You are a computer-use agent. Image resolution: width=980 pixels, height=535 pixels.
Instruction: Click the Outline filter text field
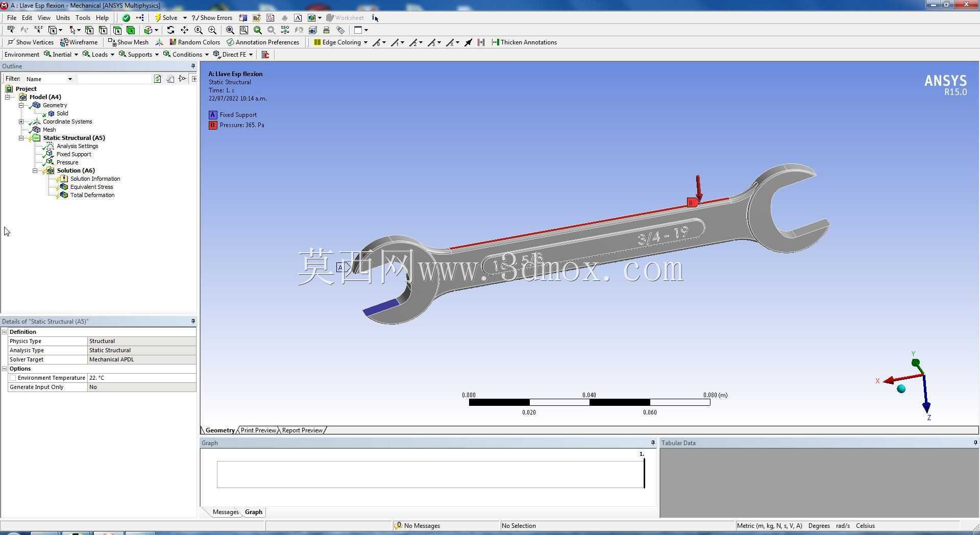(114, 79)
